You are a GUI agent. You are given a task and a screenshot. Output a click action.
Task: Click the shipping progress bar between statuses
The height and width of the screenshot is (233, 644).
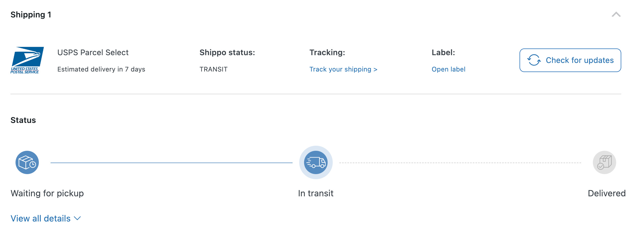pos(171,162)
